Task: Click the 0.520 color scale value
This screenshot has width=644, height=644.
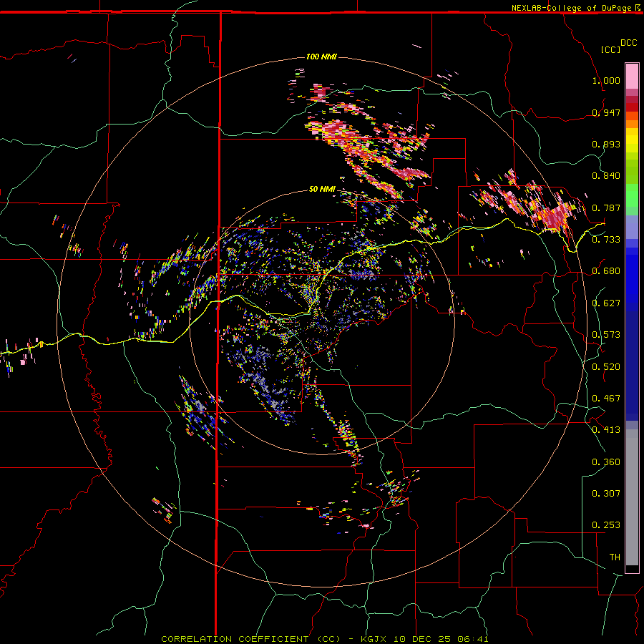Action: pos(606,366)
